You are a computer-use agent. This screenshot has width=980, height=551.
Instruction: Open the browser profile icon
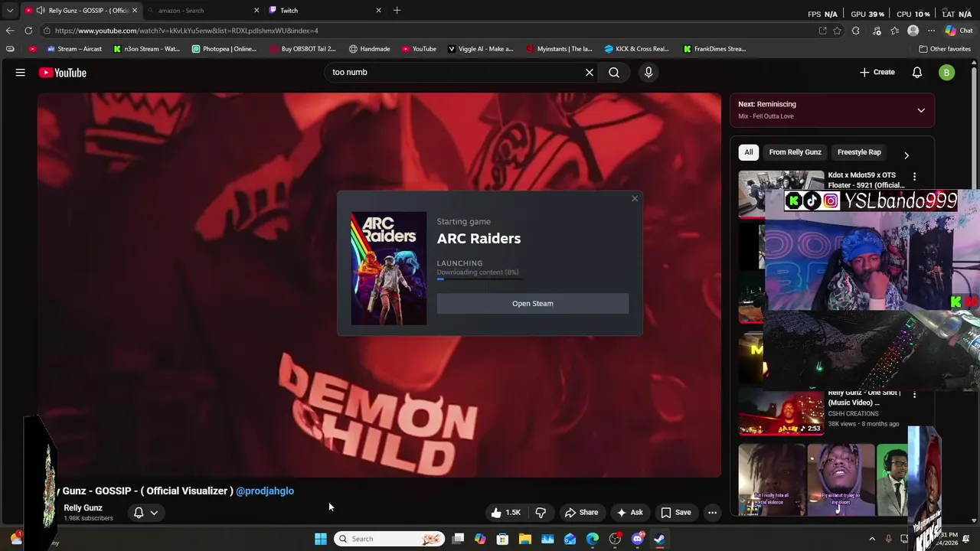[913, 31]
